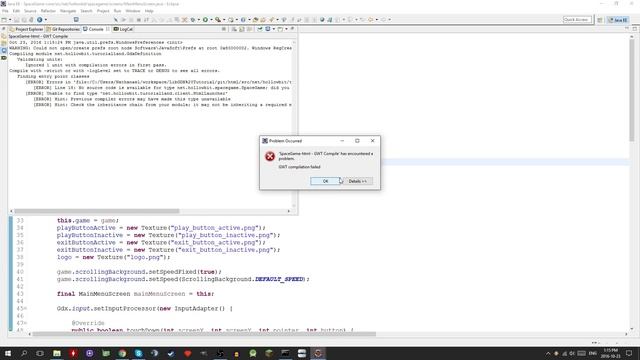
Task: Click the Search flashlight toolbar icon
Action: point(271,20)
